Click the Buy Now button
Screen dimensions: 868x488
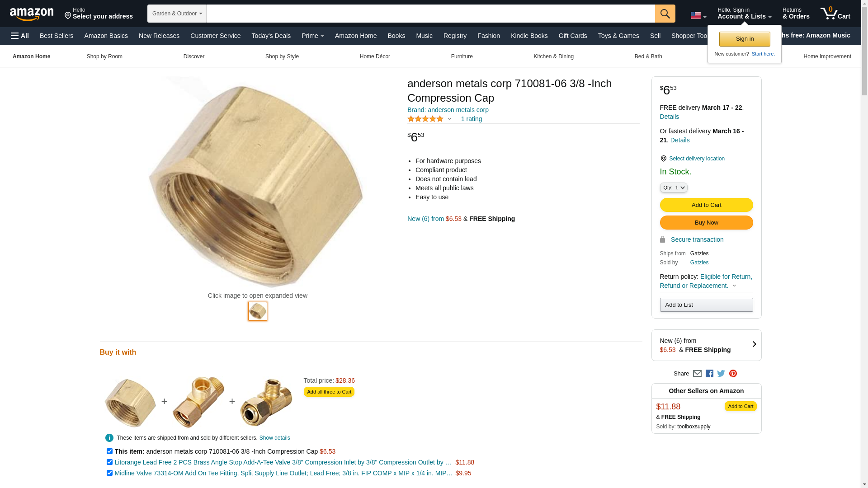[706, 223]
